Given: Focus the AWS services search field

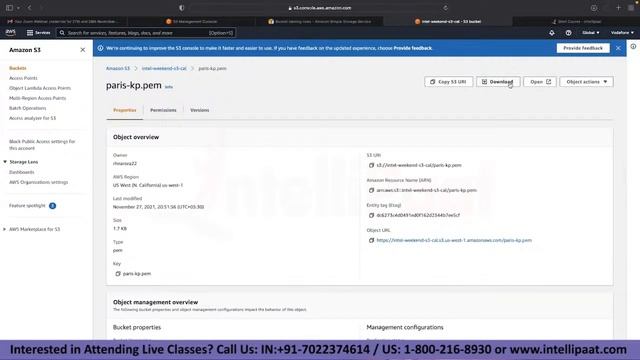Looking at the screenshot, I should pyautogui.click(x=146, y=33).
